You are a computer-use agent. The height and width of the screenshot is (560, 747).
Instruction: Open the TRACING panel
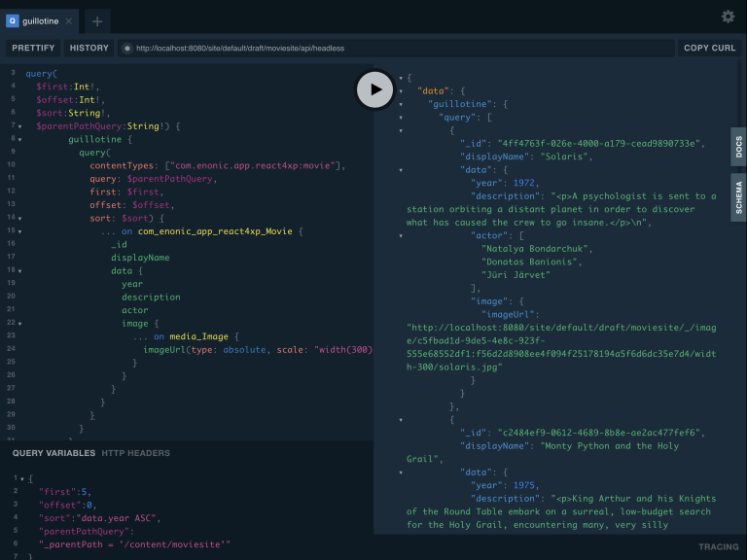[719, 547]
